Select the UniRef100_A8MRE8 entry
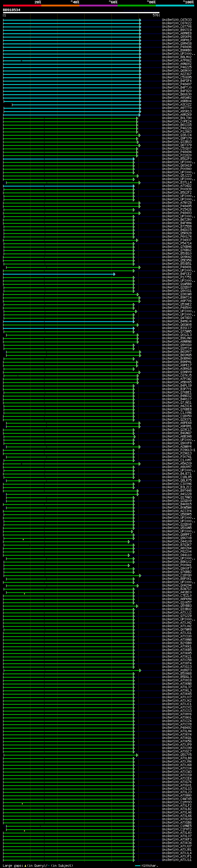Viewport: 197px width, 868px height. tap(177, 33)
